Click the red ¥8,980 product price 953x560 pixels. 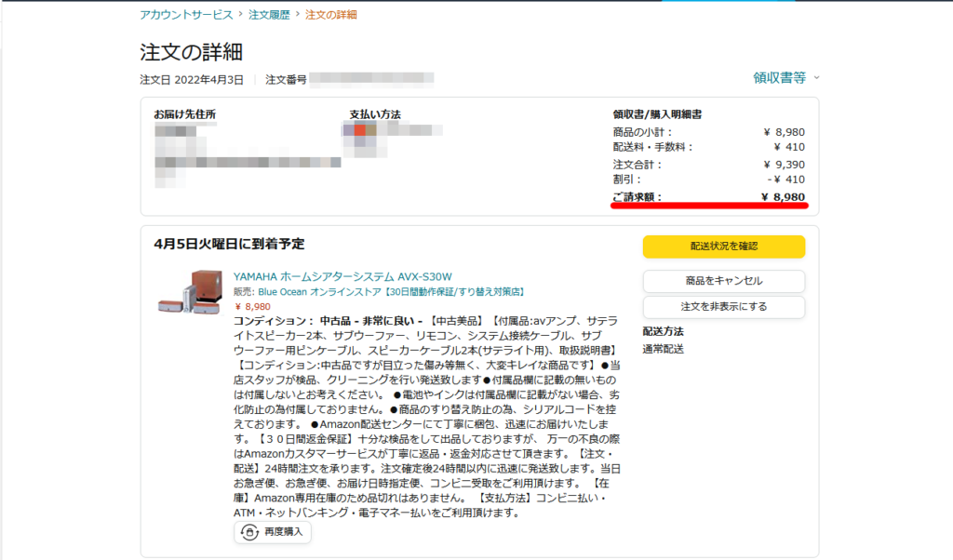point(252,306)
